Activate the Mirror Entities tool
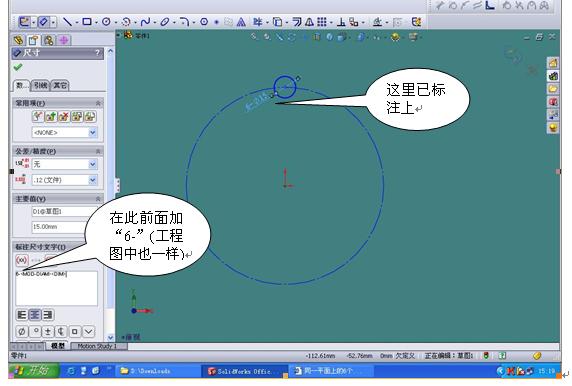This screenshot has height=386, width=572. click(309, 22)
